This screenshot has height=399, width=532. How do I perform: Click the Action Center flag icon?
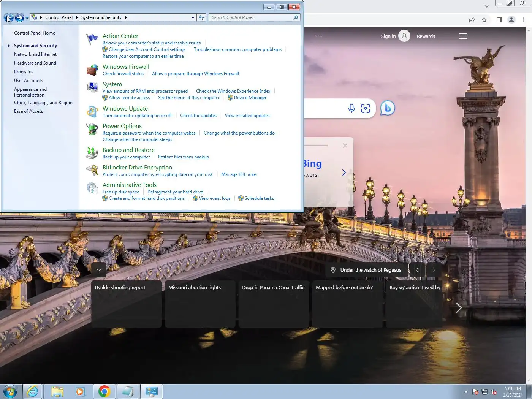92,40
